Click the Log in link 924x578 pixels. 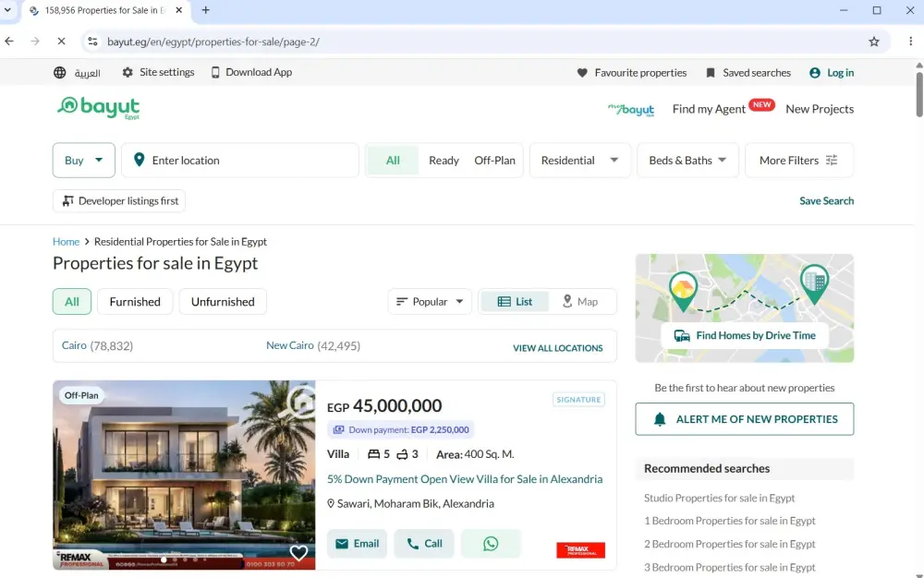[x=840, y=73]
